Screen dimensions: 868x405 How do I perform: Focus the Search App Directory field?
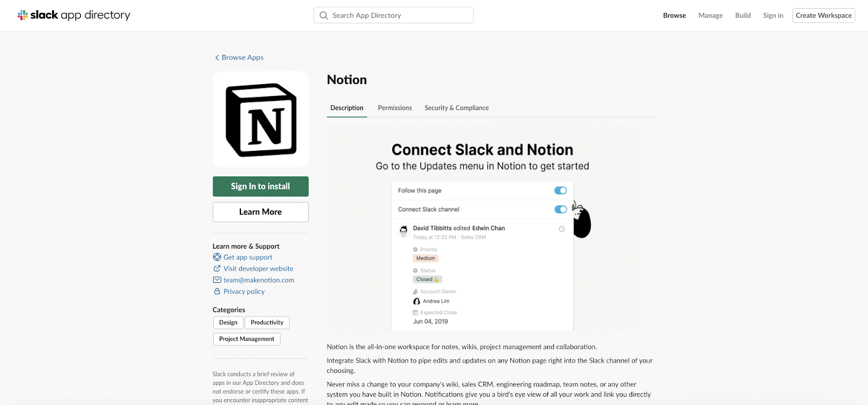pos(393,15)
